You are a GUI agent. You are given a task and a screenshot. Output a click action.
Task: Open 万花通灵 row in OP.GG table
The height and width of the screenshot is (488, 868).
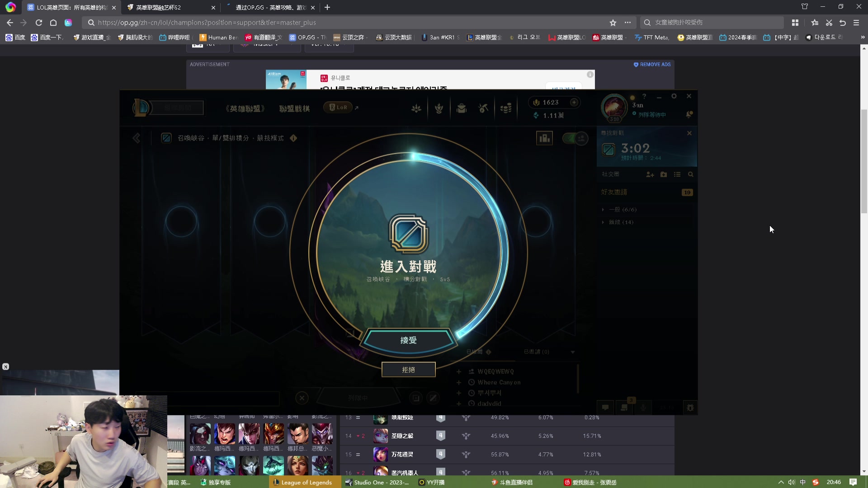[x=506, y=455]
